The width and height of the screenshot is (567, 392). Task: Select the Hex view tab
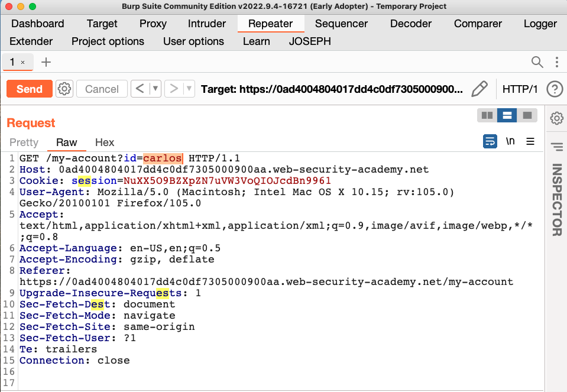(105, 142)
